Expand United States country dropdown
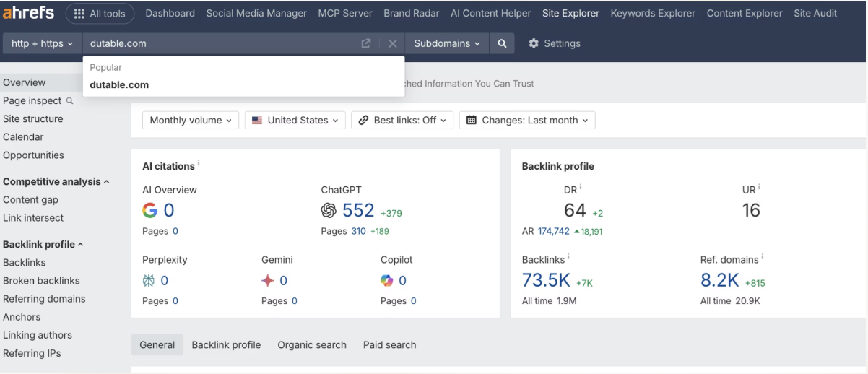868x374 pixels. coord(295,121)
